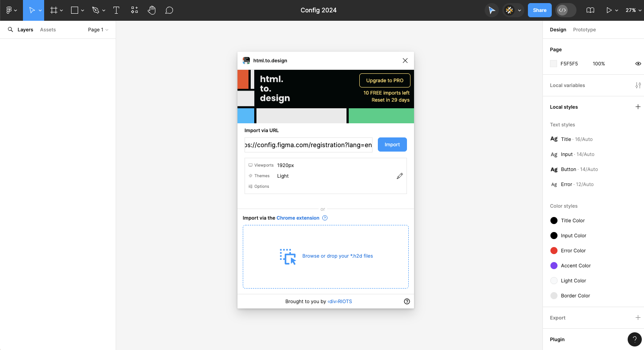The image size is (644, 350).
Task: Open the Chrome extension link
Action: point(298,218)
